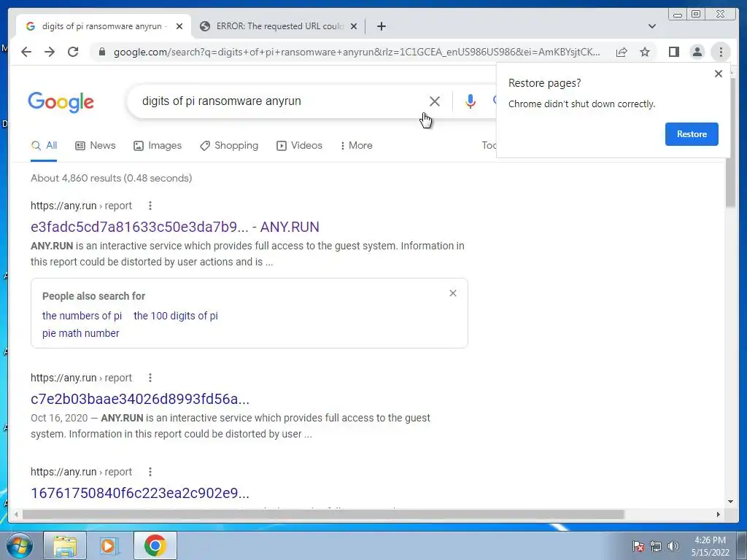
Task: Start voice search with the microphone
Action: [471, 101]
